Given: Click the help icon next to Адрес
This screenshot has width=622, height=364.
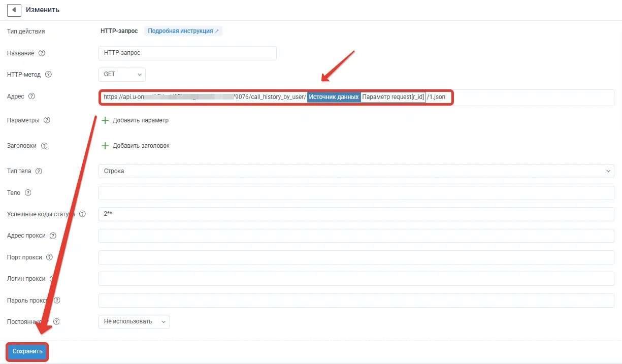Looking at the screenshot, I should [x=31, y=96].
